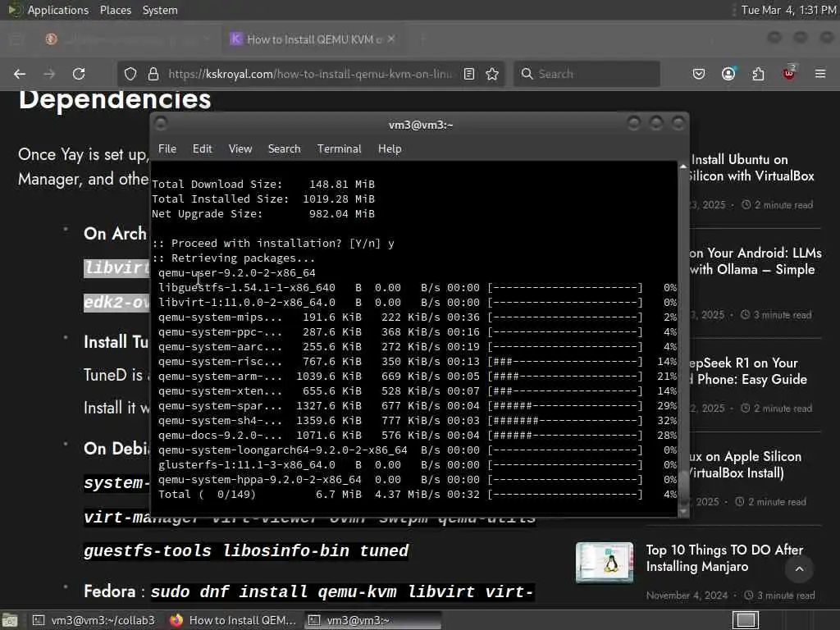Screen dimensions: 840x630
Task: Click the Firefox icon in the taskbar entry
Action: pyautogui.click(x=176, y=620)
